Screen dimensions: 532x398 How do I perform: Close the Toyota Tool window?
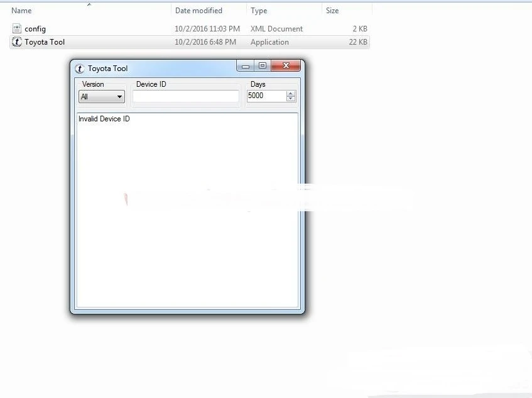286,66
